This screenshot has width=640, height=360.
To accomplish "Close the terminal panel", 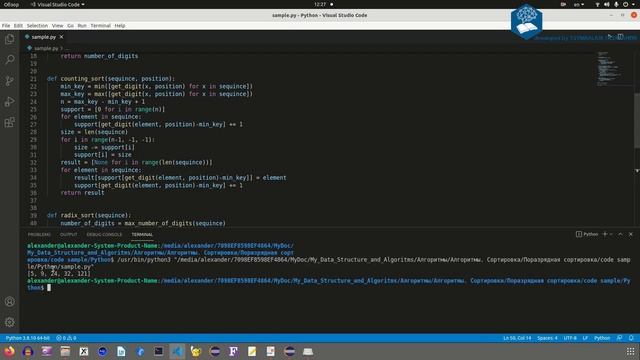I will pos(631,234).
